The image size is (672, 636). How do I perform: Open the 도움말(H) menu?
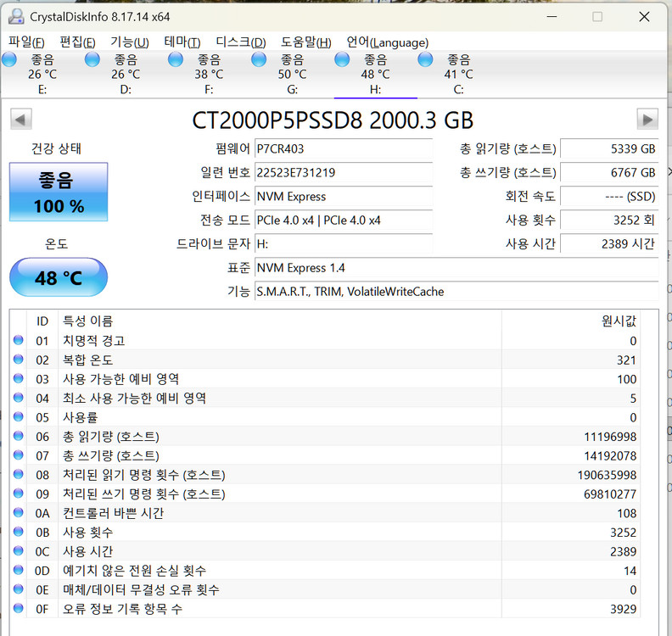click(x=306, y=42)
